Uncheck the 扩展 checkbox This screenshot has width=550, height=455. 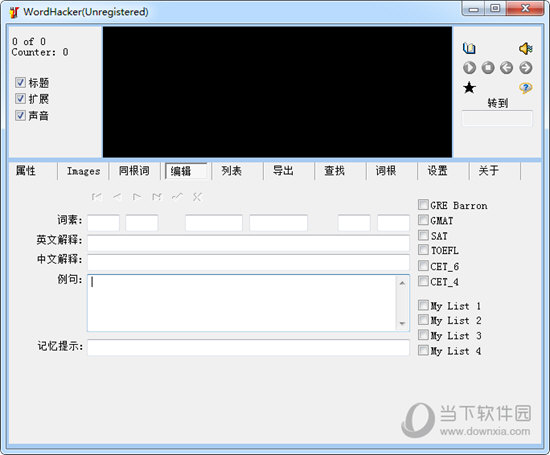click(20, 99)
